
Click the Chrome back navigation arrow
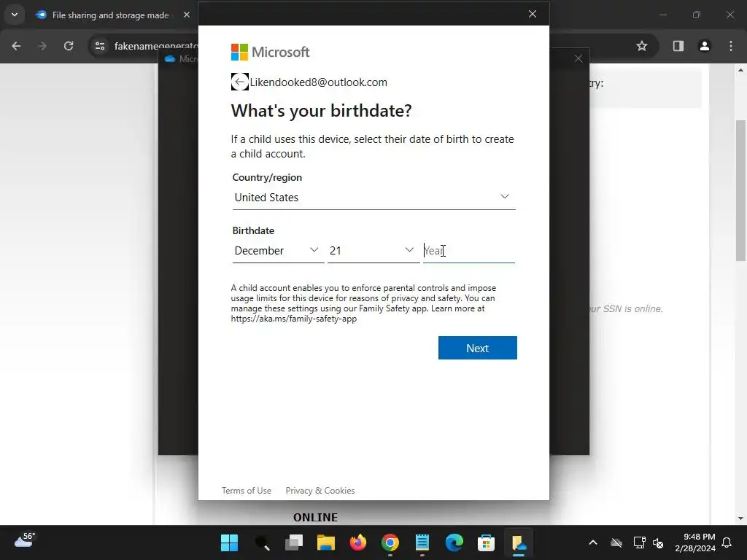[16, 46]
